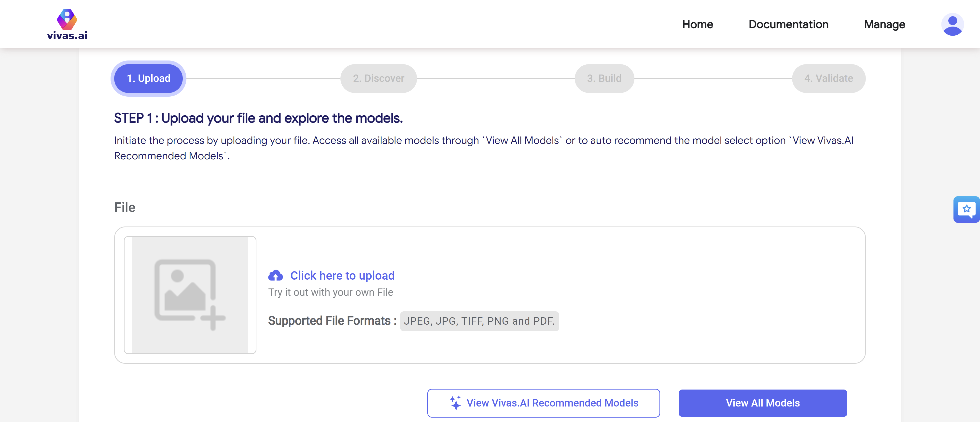Jump to the 3. Build step
The image size is (980, 422).
click(x=604, y=78)
